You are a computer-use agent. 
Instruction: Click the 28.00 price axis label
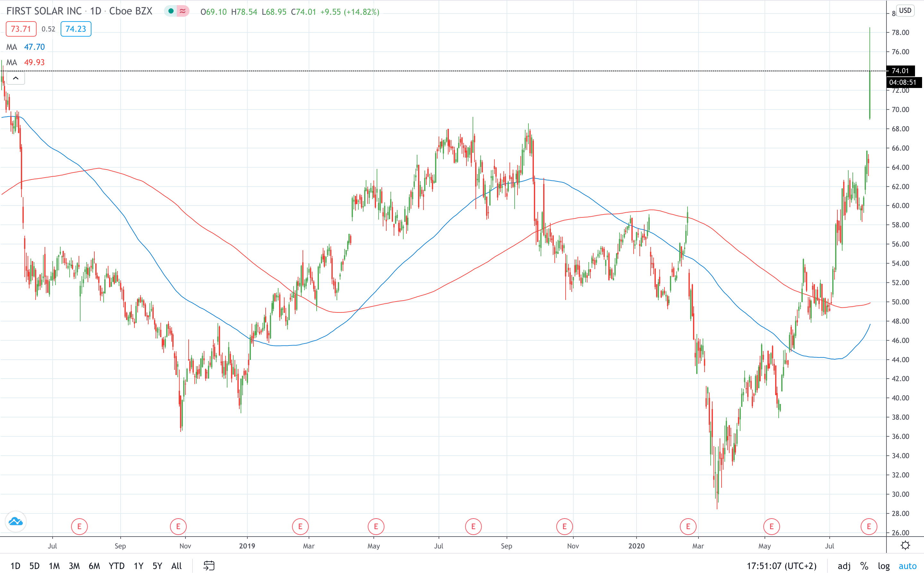click(x=900, y=513)
